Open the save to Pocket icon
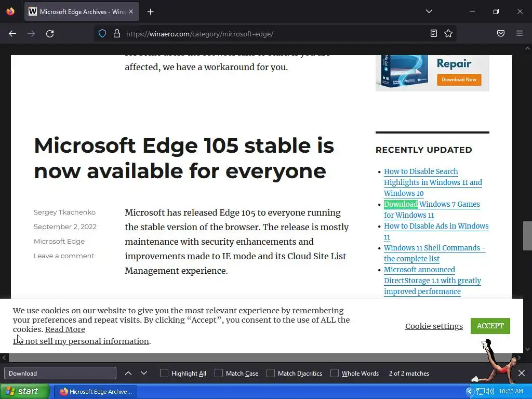Viewport: 532px width, 399px height. point(501,33)
